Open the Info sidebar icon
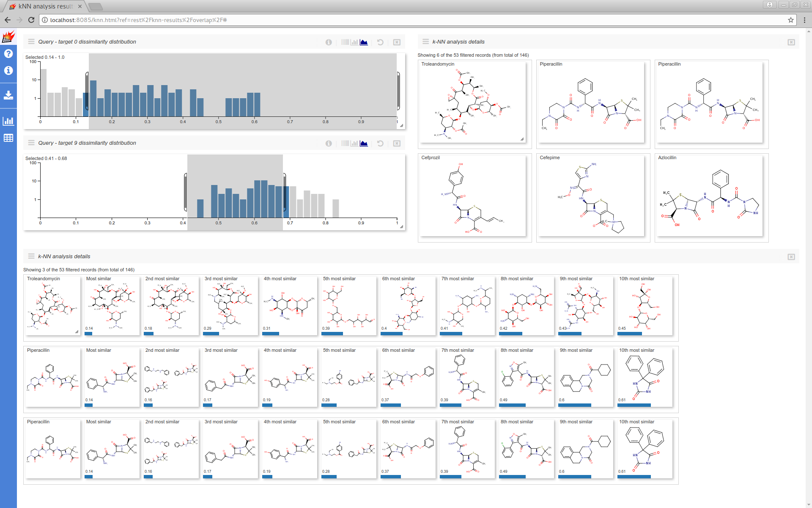This screenshot has width=812, height=508. pyautogui.click(x=8, y=71)
